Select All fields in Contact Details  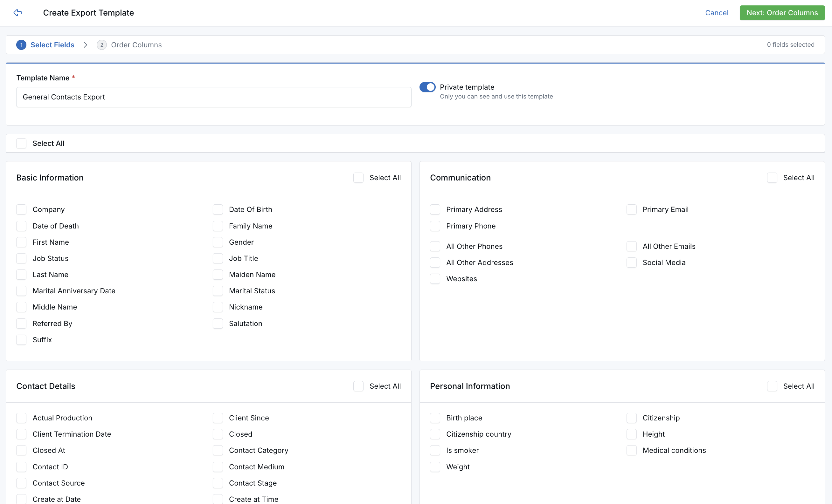358,386
